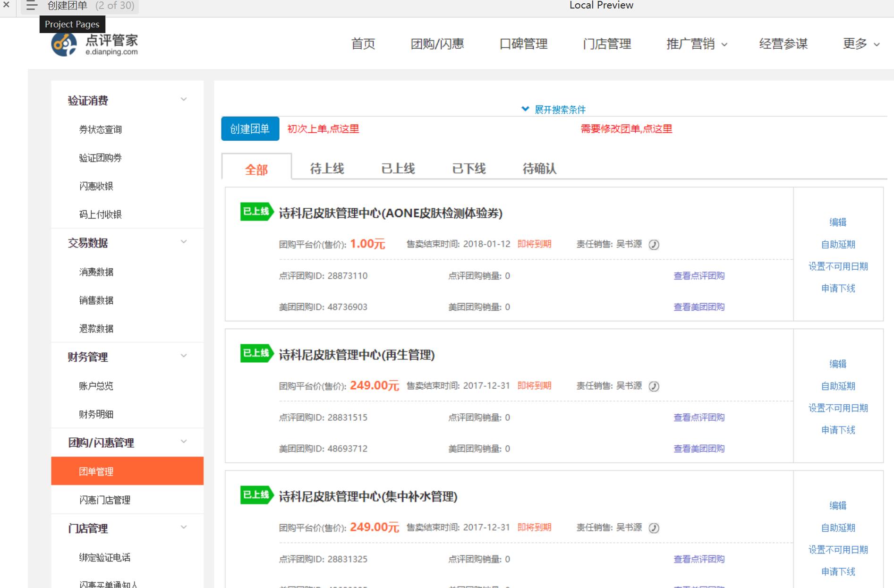The width and height of the screenshot is (894, 588).
Task: Open 退款数据 in sidebar
Action: (x=96, y=329)
